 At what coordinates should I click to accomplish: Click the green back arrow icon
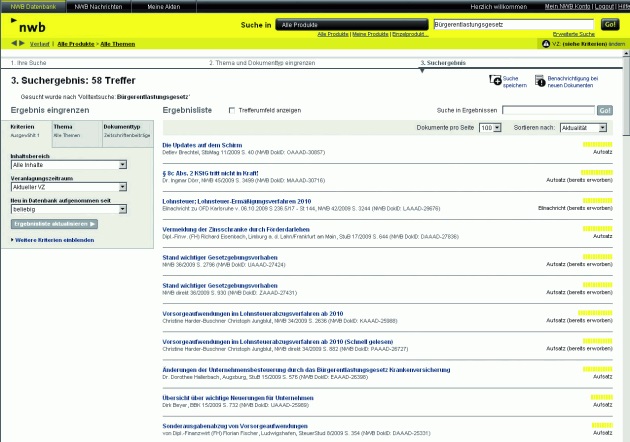click(13, 44)
